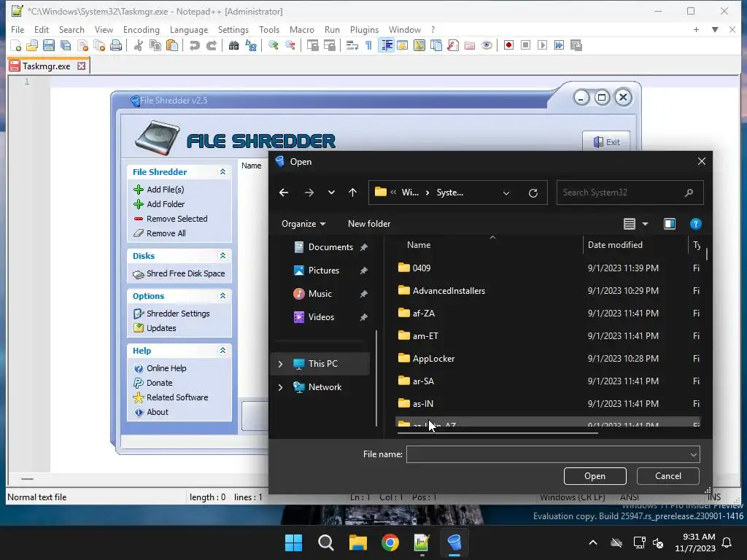Click the Redo arrow in Notepad++ toolbar
Viewport: 747px width, 560px height.
[212, 45]
